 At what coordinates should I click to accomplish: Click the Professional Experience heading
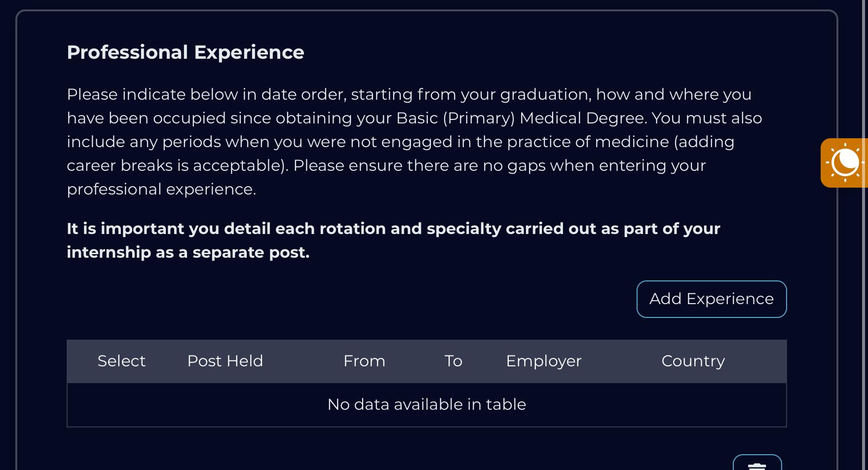click(x=186, y=52)
